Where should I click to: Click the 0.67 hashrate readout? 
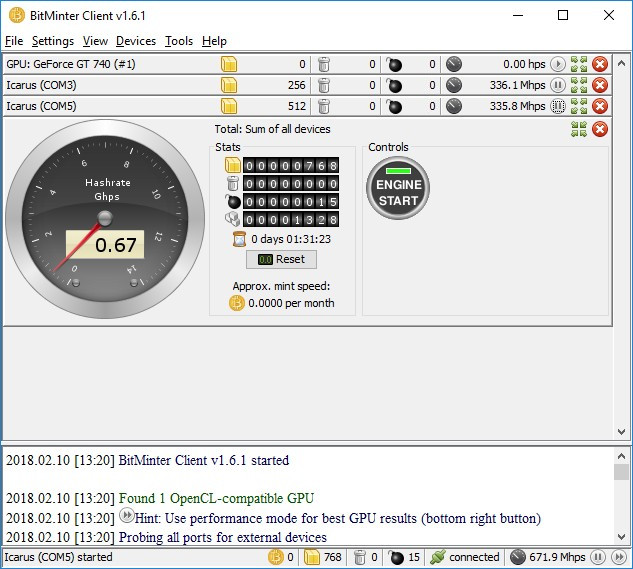pyautogui.click(x=105, y=244)
